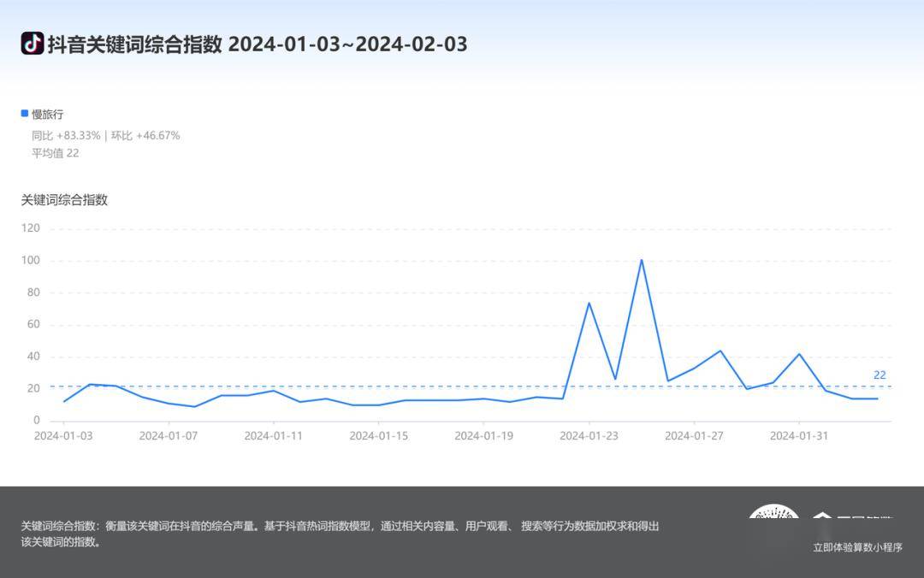924x578 pixels.
Task: Open the 立即体验算数小程序 link
Action: [x=857, y=547]
